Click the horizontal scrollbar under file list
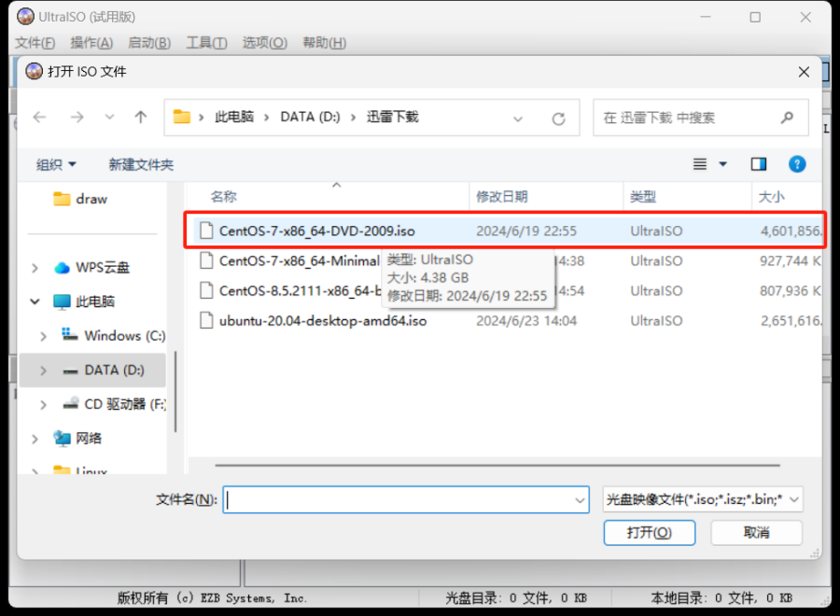 497,466
